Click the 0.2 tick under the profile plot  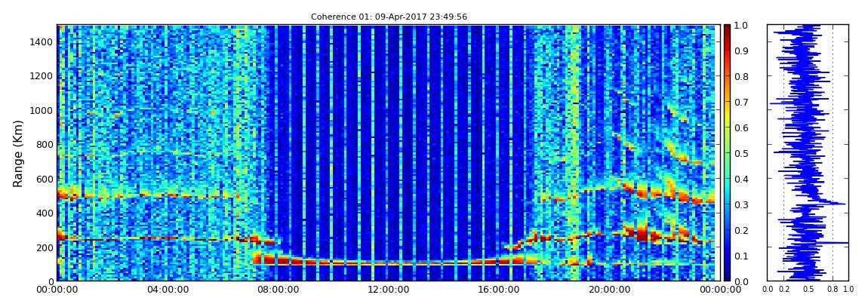(x=783, y=290)
